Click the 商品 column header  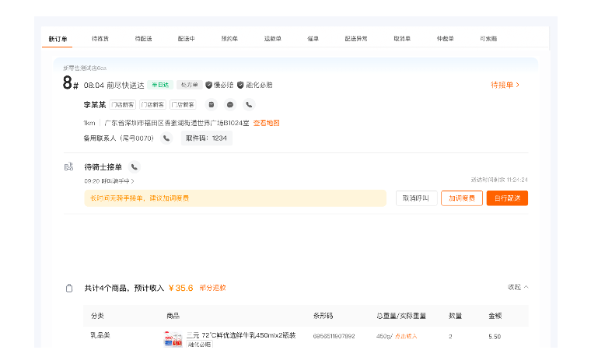(x=173, y=316)
